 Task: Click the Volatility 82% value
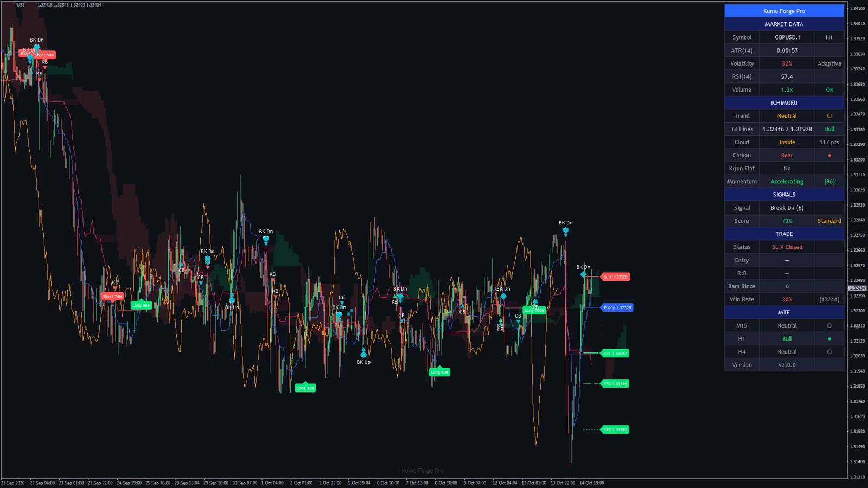787,63
